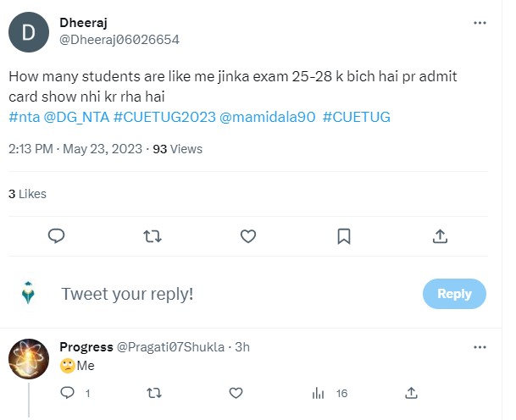View the 3 Likes list
Viewport: 516px width, 420px height.
27,194
